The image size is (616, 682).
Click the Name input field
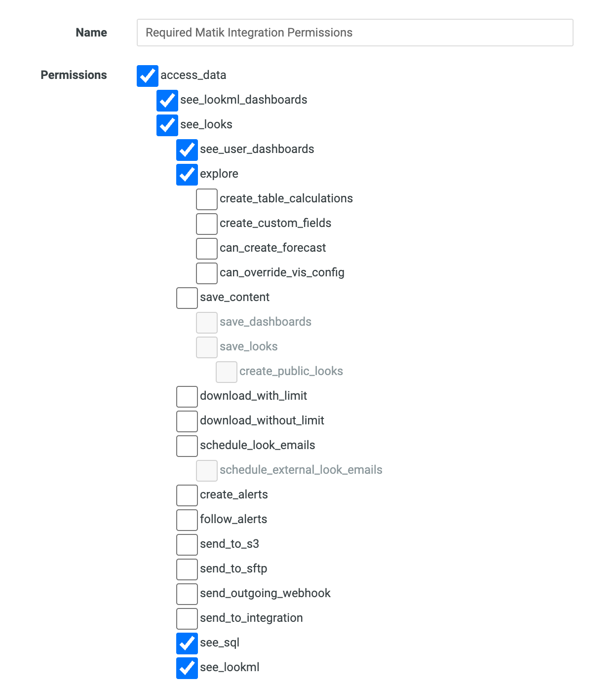pyautogui.click(x=354, y=33)
